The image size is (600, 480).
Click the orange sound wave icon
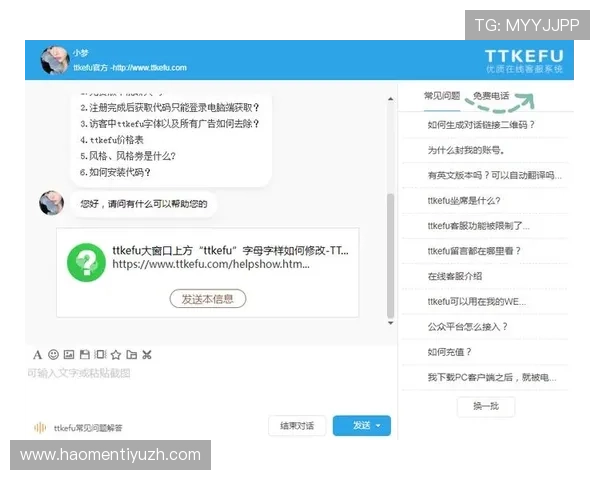click(x=40, y=428)
